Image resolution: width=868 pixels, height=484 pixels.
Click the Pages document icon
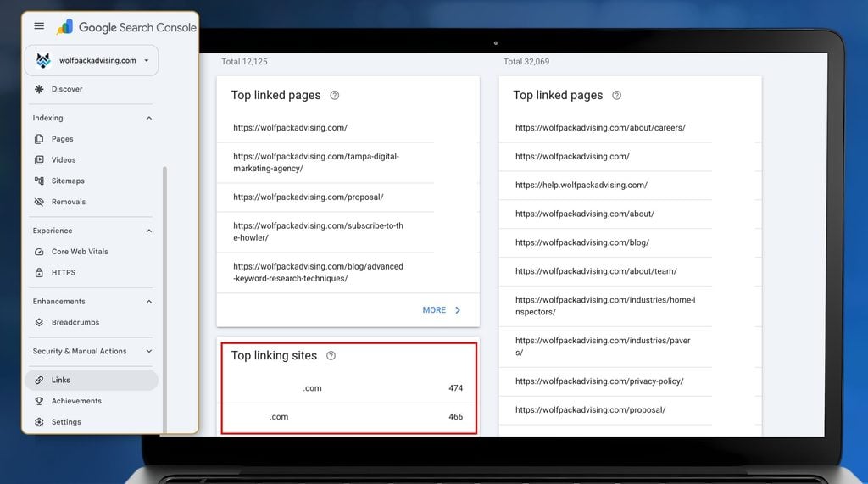(x=39, y=139)
